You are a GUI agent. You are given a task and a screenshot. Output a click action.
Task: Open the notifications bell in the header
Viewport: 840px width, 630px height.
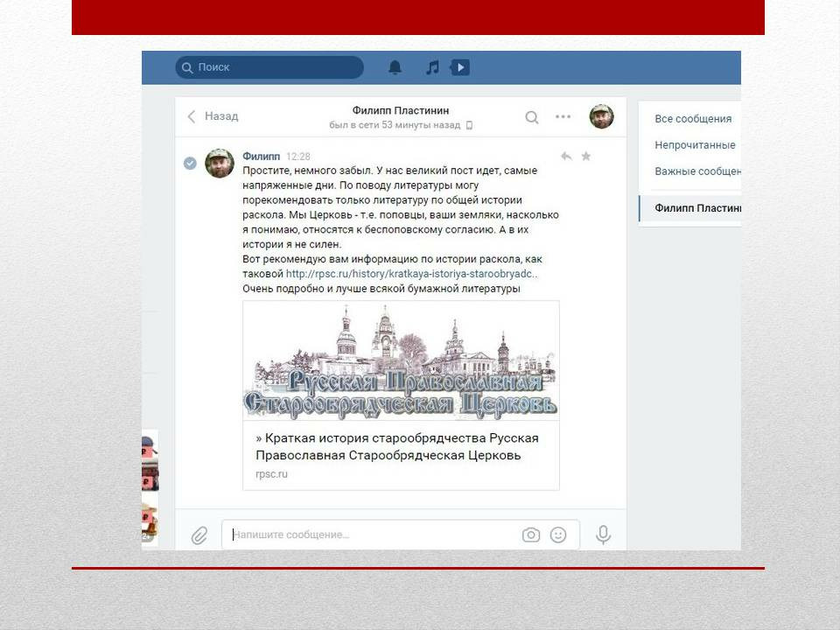(395, 67)
